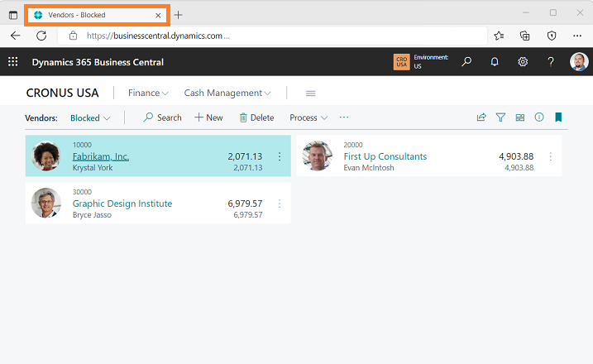Open the hamburger menu beside Cash Management
This screenshot has height=364, width=593.
pos(310,93)
